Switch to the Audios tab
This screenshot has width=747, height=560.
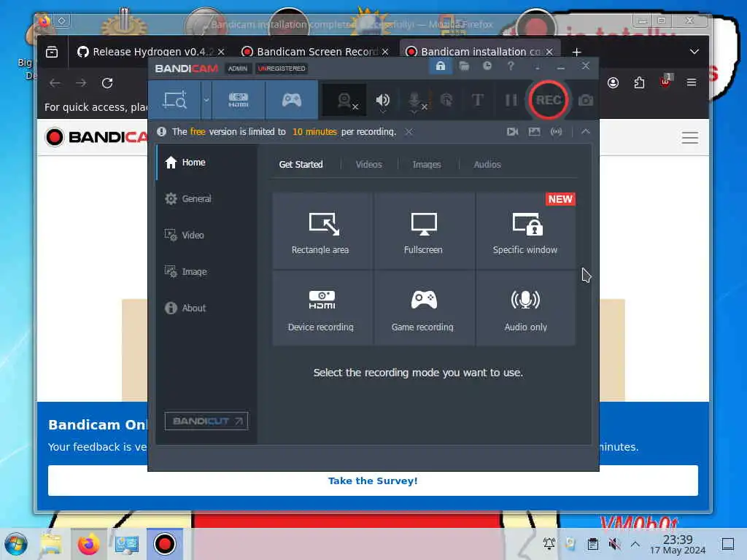487,164
